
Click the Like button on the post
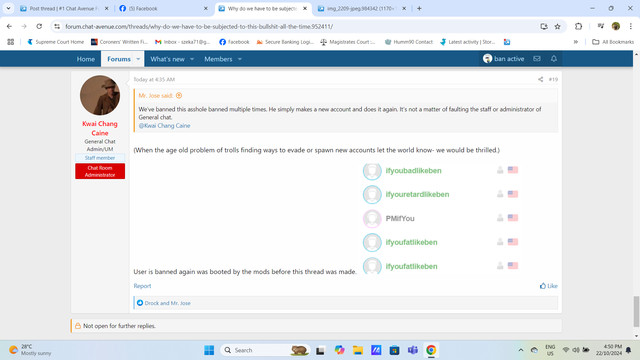[x=549, y=286]
